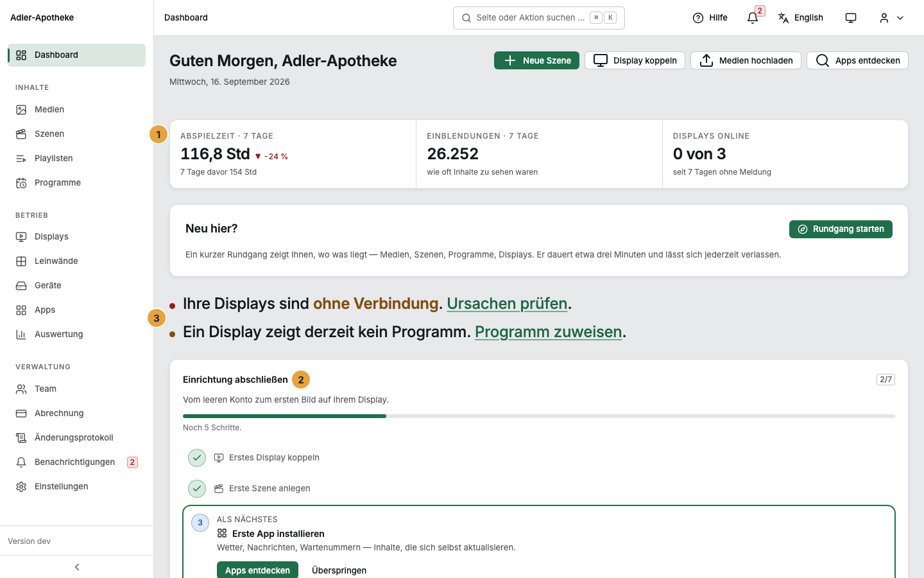The height and width of the screenshot is (578, 924).
Task: Click the Einblendungen value '26.252'
Action: click(x=453, y=154)
